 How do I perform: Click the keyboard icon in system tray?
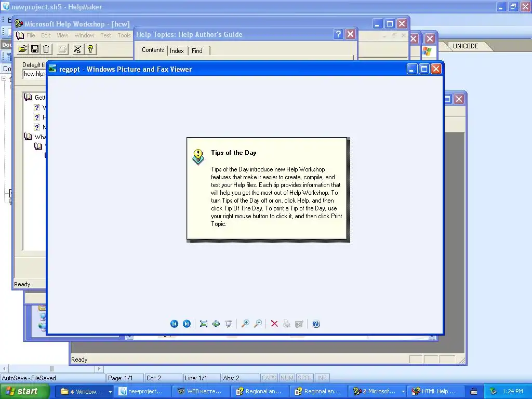tap(474, 392)
